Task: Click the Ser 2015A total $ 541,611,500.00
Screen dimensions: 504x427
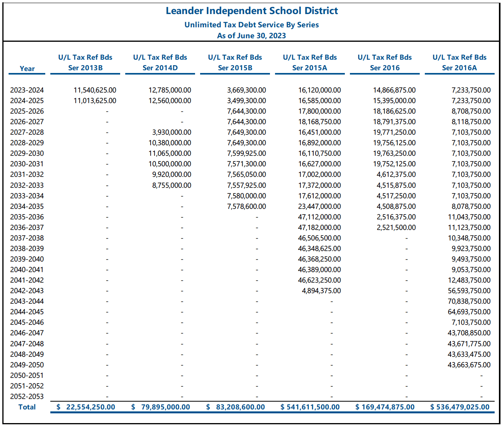Action: click(x=310, y=407)
